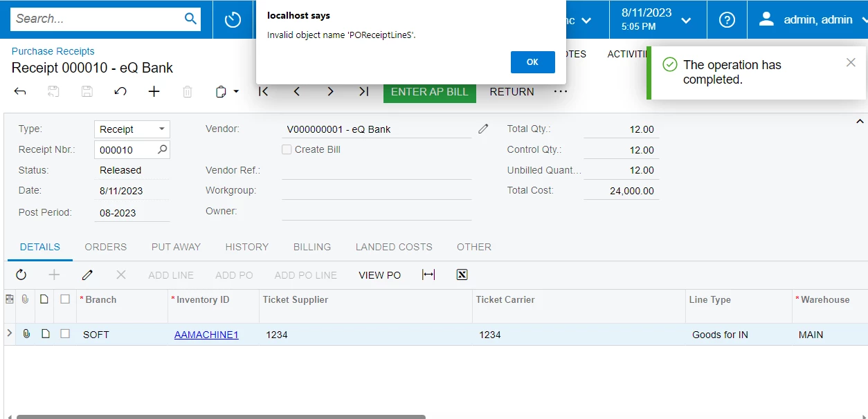The image size is (868, 419).
Task: Open the help question mark icon
Action: pos(727,20)
